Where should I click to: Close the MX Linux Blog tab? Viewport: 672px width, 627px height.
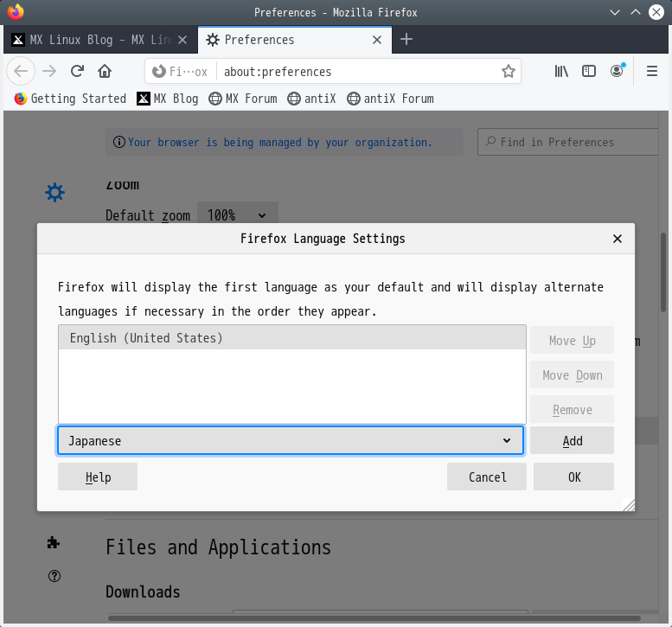coord(182,40)
